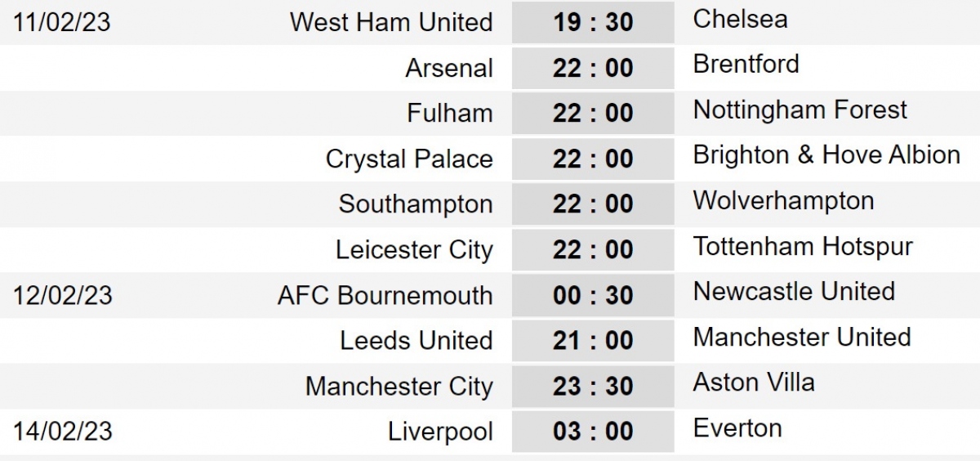Select Tottenham Hotspur in the list
980x461 pixels.
tap(803, 246)
